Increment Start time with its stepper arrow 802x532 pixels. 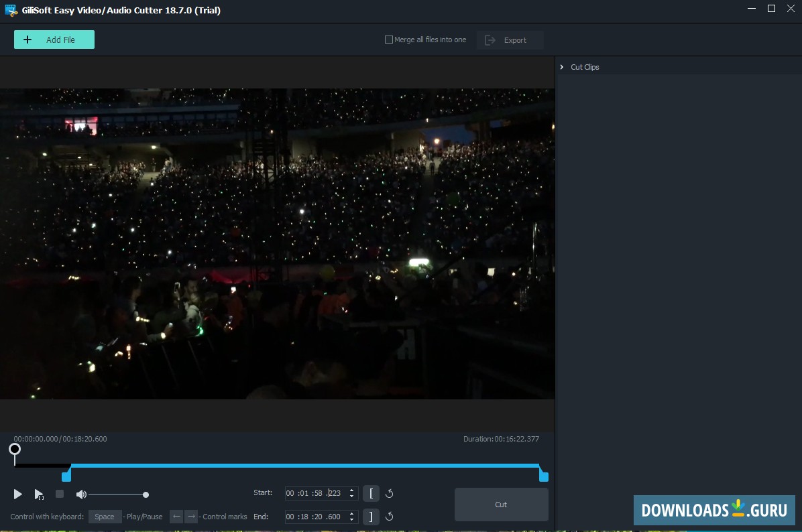[352, 490]
